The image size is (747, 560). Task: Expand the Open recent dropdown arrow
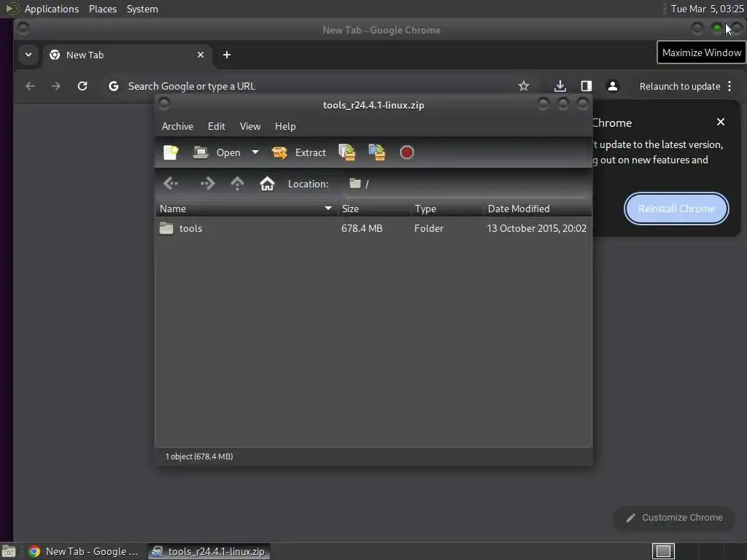255,152
